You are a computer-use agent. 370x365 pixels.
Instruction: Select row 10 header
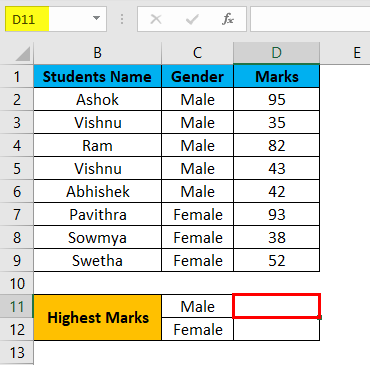click(17, 283)
